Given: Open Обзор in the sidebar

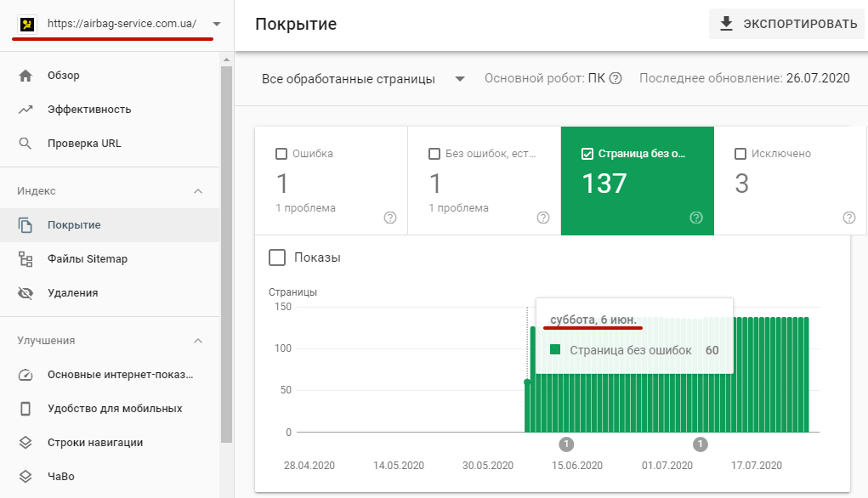Looking at the screenshot, I should [x=110, y=76].
